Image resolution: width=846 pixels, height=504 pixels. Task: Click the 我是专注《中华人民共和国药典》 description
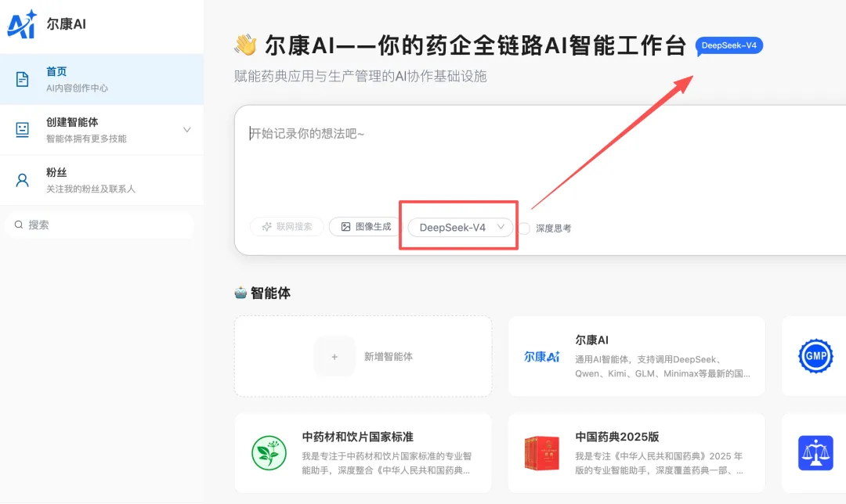click(660, 463)
